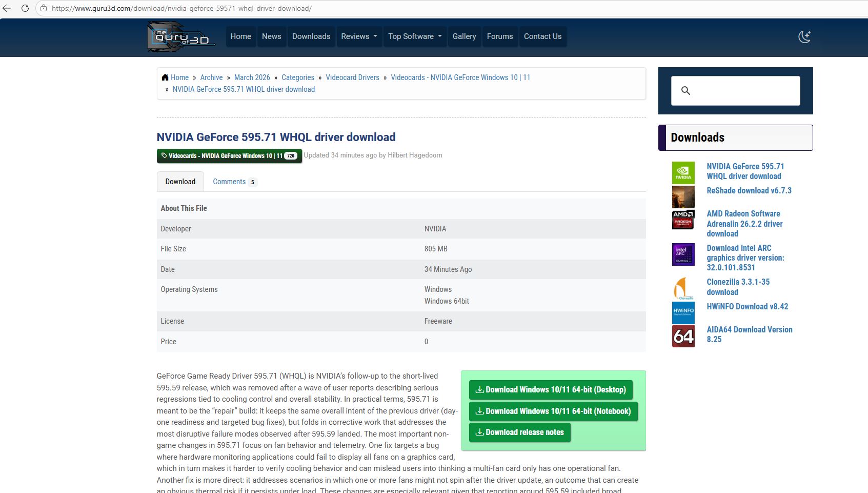Click the "About This File" header
The image size is (868, 493).
coord(184,208)
